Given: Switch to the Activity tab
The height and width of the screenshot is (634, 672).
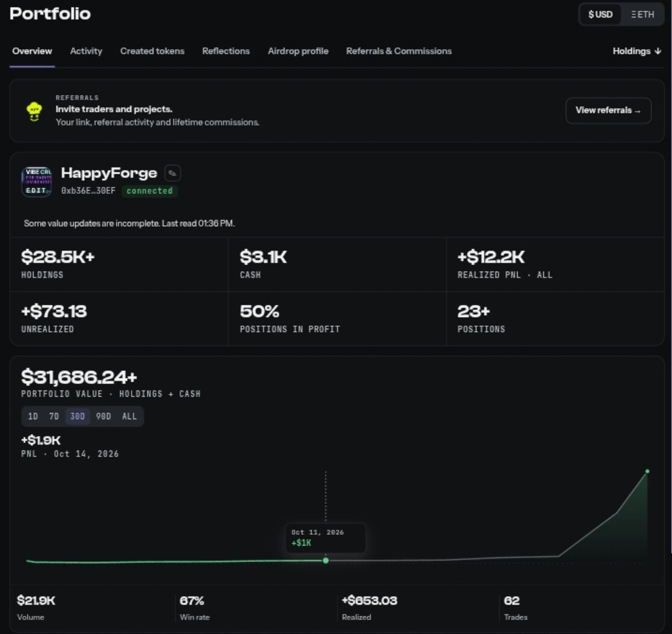Looking at the screenshot, I should pyautogui.click(x=86, y=51).
